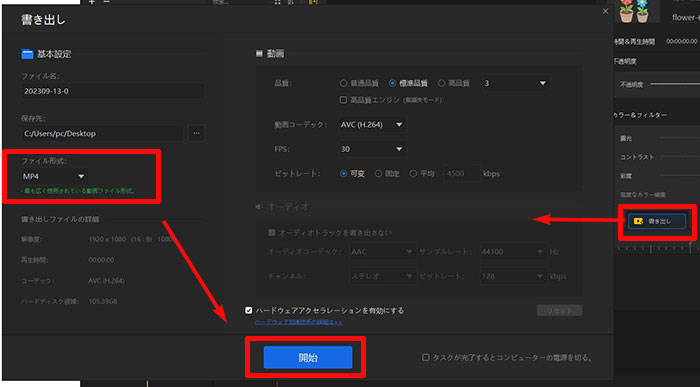Select 平均 bitrate radio button
Screen dimensions: 700x387
tap(413, 174)
